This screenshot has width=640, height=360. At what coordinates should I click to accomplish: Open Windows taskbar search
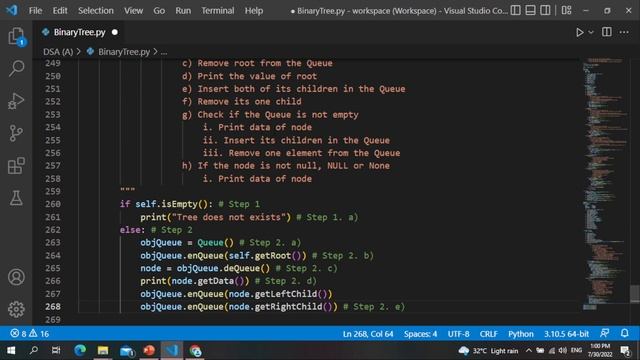click(34, 350)
